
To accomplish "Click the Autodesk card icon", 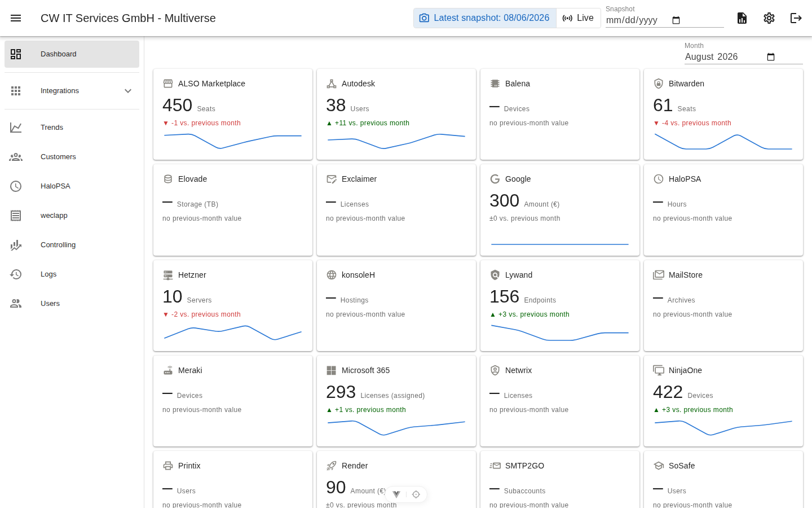I will tap(332, 84).
